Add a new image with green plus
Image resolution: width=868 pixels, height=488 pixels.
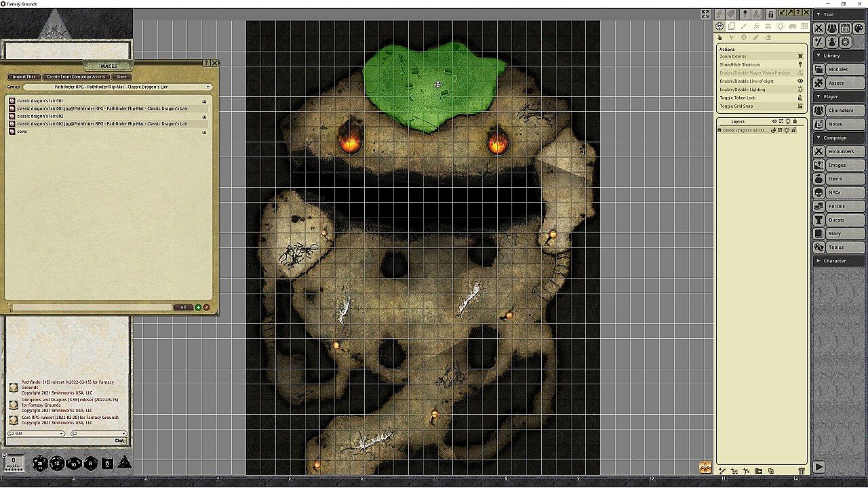(198, 307)
